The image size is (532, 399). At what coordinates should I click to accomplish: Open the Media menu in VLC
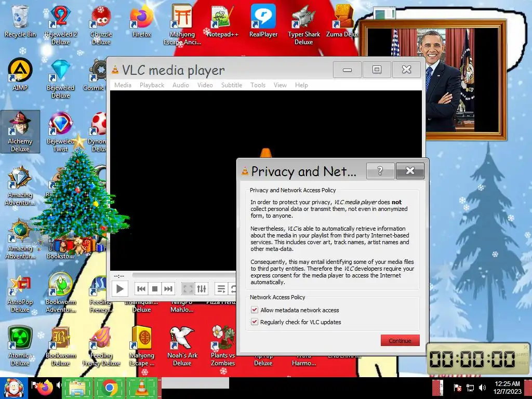[123, 85]
